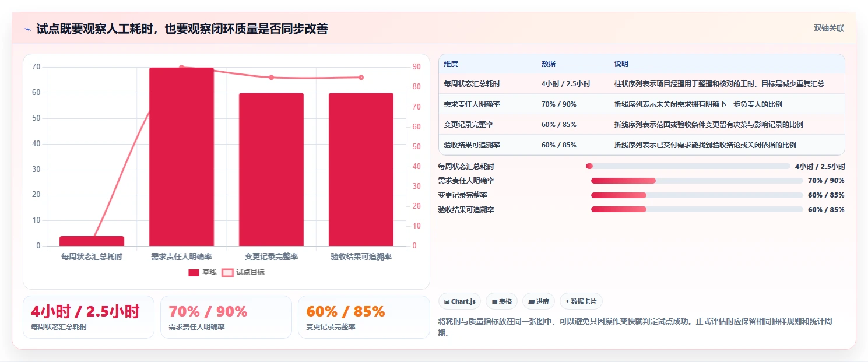Select the 数据卡片 tag chip

click(581, 301)
